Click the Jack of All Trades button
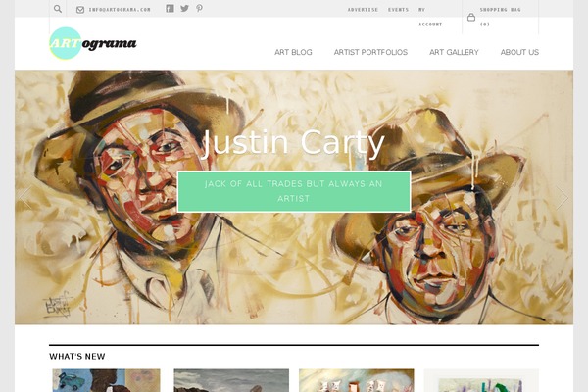The height and width of the screenshot is (392, 588). click(x=294, y=191)
